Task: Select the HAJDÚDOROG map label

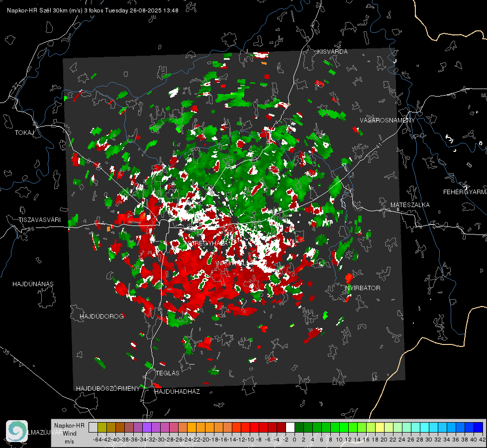Action: point(102,316)
